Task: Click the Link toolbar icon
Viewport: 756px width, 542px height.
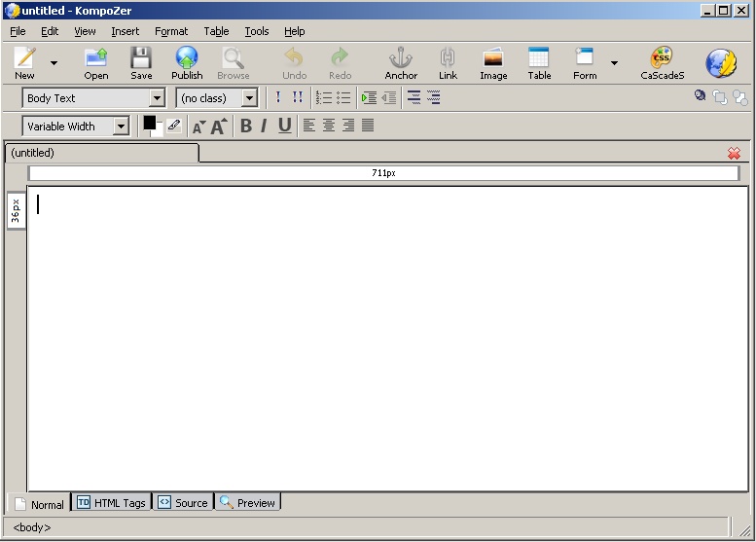Action: 448,58
